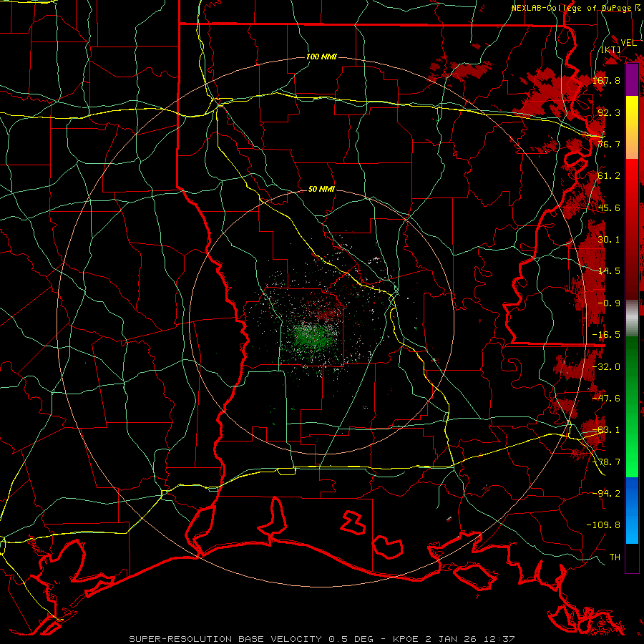The width and height of the screenshot is (644, 644).
Task: Pick the gray near-zero segment of color bar
Action: (632, 318)
